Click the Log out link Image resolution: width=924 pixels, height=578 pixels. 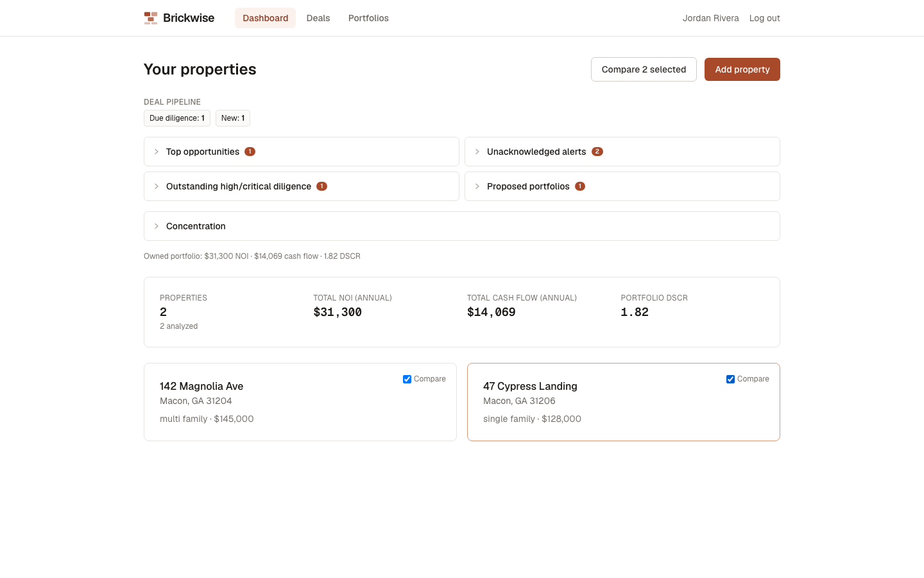tap(765, 18)
